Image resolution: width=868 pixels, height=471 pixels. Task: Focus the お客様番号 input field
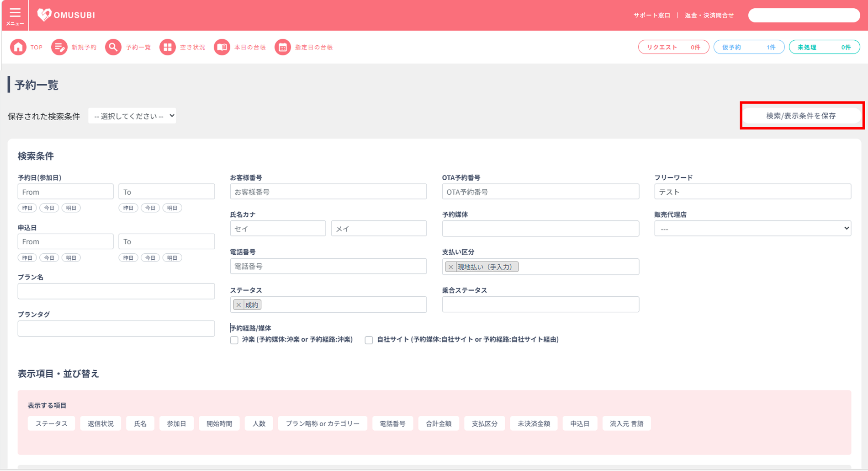click(328, 192)
